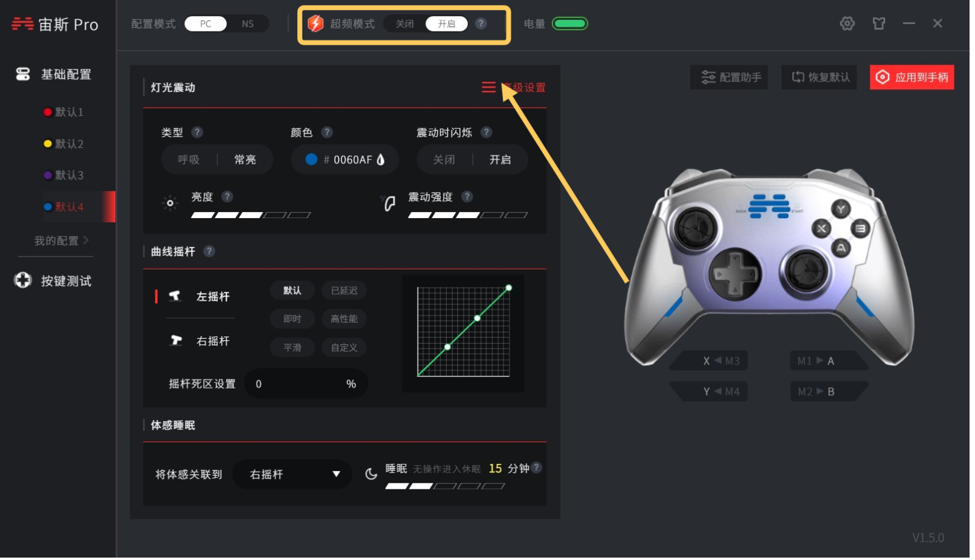The height and width of the screenshot is (560, 975).
Task: Click the 类型 help question mark icon
Action: (198, 132)
